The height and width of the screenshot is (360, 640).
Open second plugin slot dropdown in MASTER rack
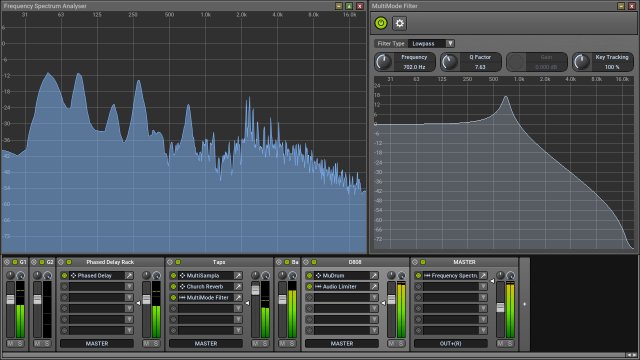tap(483, 287)
